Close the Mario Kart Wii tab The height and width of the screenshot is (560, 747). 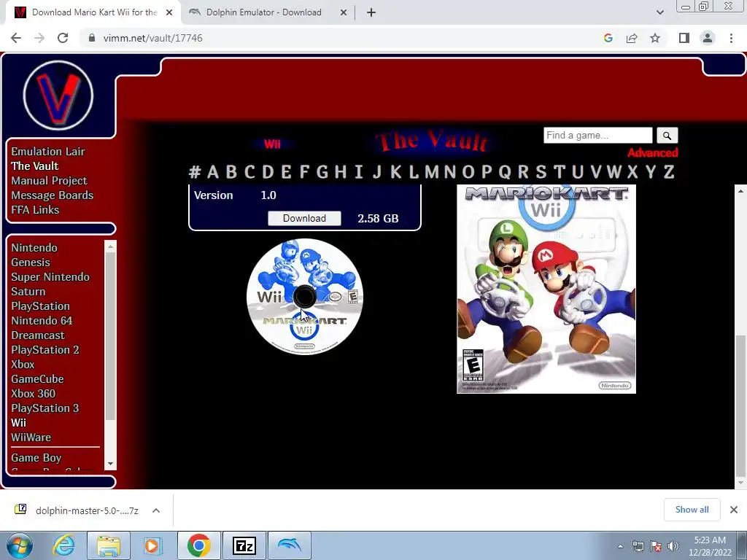[169, 12]
